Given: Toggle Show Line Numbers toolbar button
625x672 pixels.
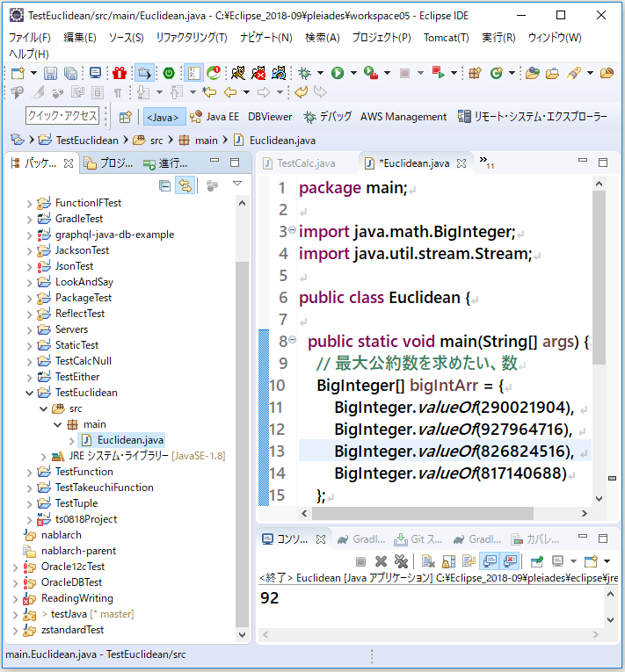Looking at the screenshot, I should 193,73.
